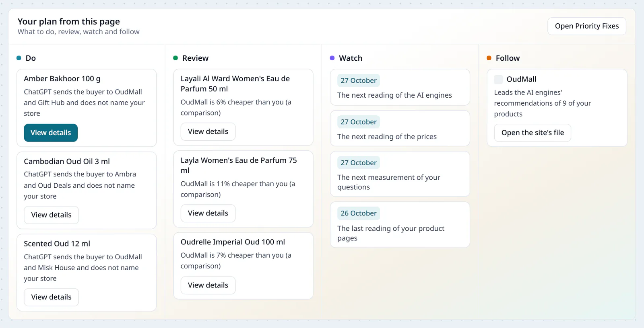The image size is (644, 328).
Task: Click 'Layali Al Ward Women's Eau de Parfum 50 ml' title
Action: tap(235, 84)
